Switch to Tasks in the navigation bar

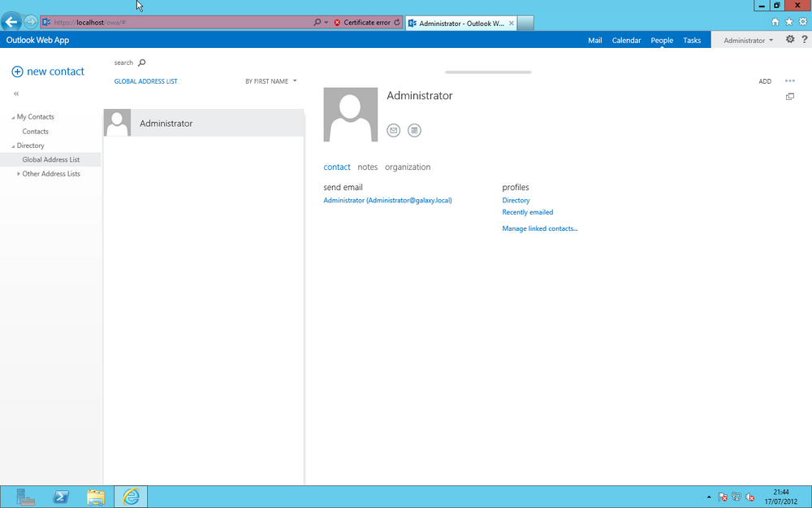(x=692, y=40)
